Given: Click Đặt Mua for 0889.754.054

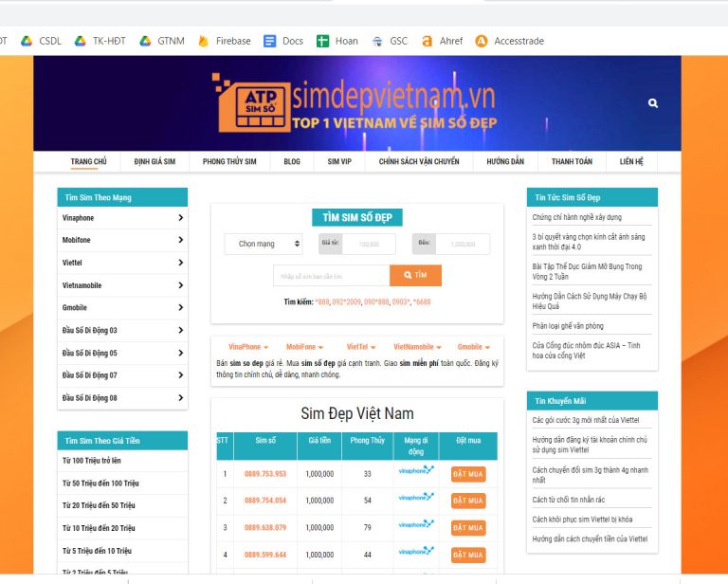Looking at the screenshot, I should click(x=468, y=501).
